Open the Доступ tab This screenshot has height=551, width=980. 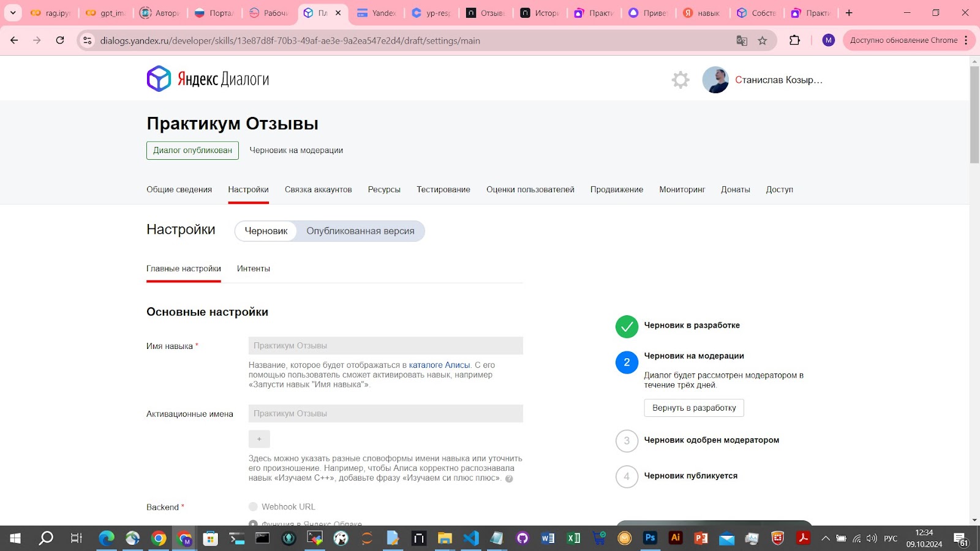[x=779, y=190]
